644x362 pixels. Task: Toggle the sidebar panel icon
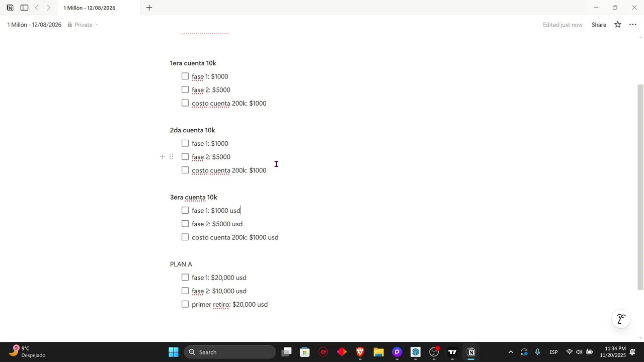(x=24, y=8)
